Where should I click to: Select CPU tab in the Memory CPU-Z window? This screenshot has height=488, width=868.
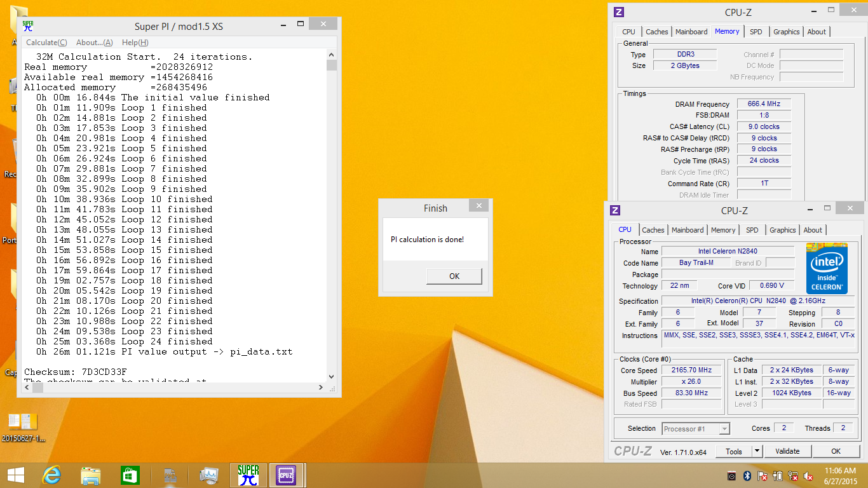(x=628, y=32)
